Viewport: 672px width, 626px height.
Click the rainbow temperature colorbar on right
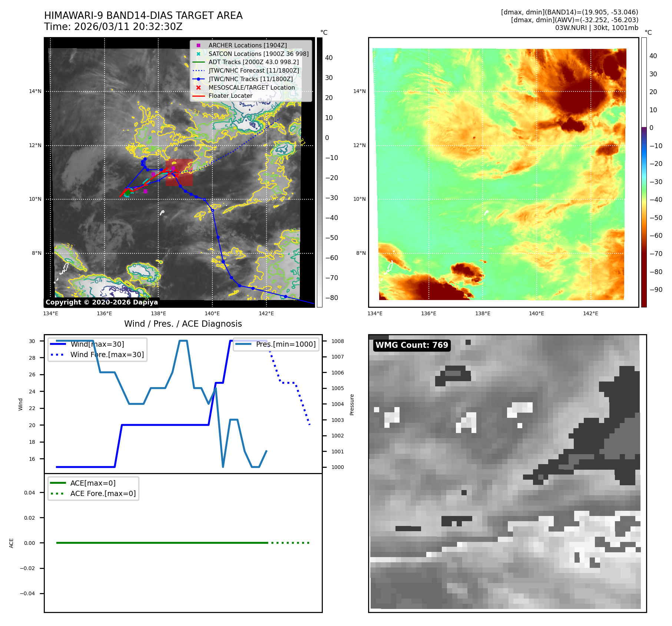tap(644, 172)
